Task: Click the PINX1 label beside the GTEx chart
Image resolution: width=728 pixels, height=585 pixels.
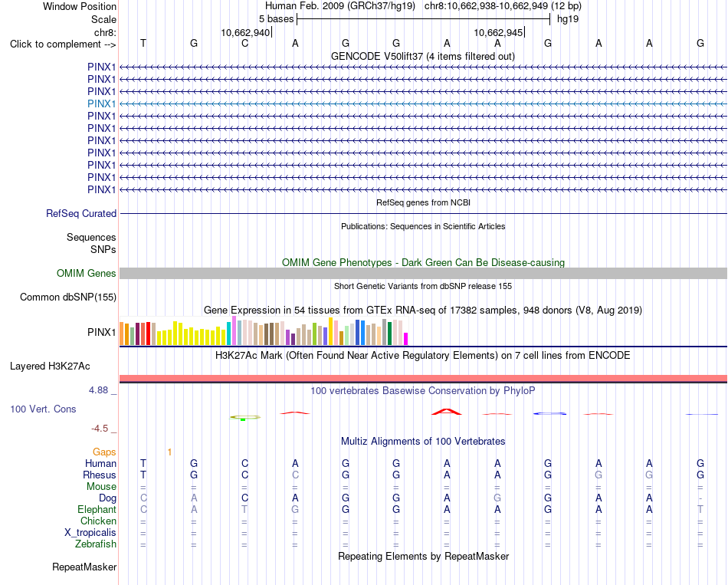Action: tap(101, 332)
